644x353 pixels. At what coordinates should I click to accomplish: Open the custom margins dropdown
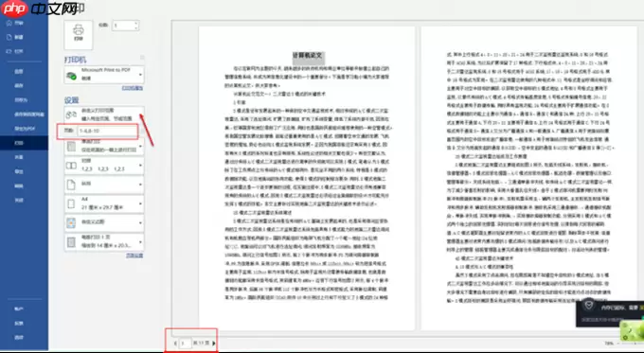point(104,223)
